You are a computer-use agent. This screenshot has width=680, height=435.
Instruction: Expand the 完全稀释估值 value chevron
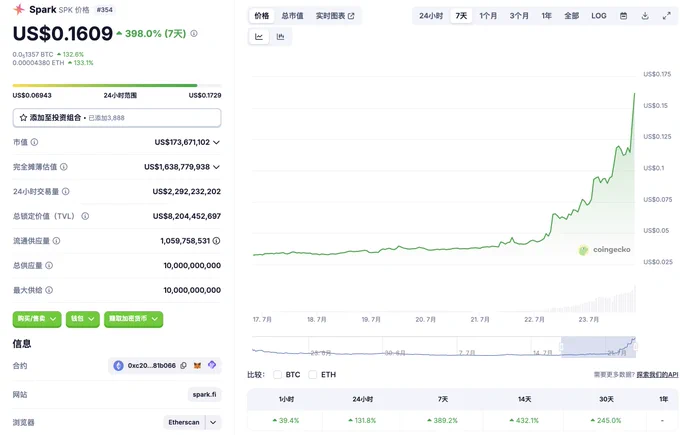pyautogui.click(x=216, y=167)
